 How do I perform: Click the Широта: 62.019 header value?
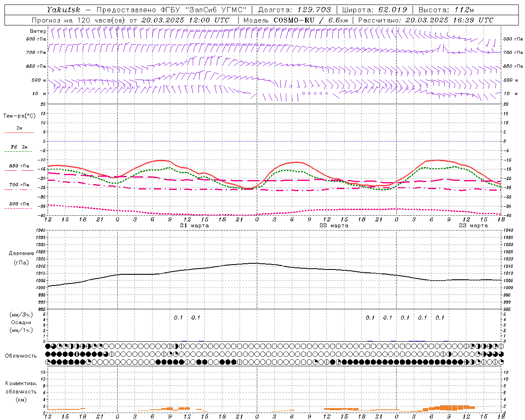[x=374, y=9]
